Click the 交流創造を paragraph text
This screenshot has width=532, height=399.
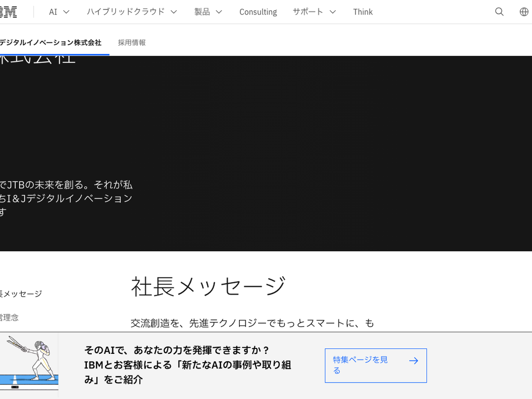(252, 323)
